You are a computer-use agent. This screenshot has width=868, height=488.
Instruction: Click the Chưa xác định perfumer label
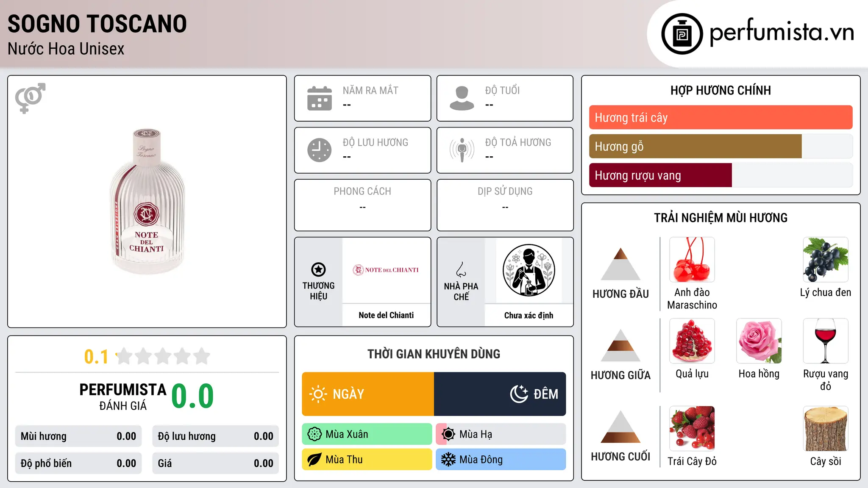click(x=529, y=315)
